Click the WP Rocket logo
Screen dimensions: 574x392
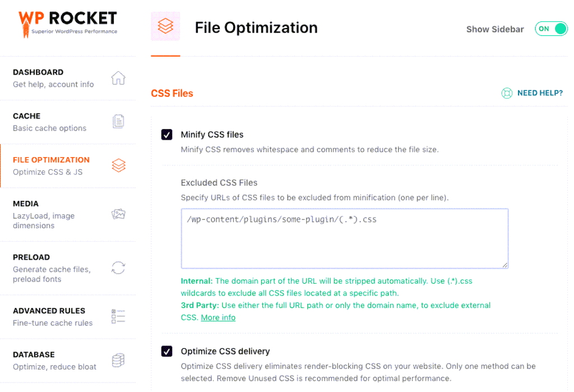point(68,24)
